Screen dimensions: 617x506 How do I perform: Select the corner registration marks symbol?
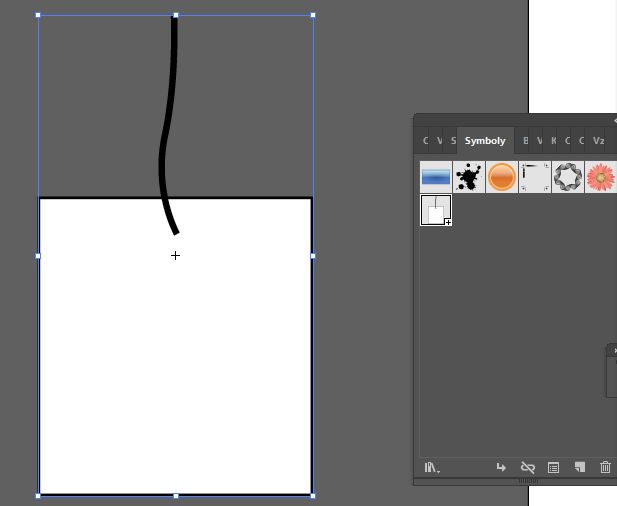tap(535, 177)
